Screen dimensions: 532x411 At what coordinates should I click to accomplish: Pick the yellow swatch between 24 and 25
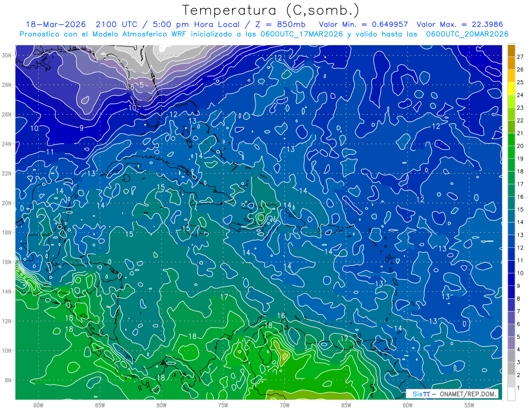pos(511,89)
